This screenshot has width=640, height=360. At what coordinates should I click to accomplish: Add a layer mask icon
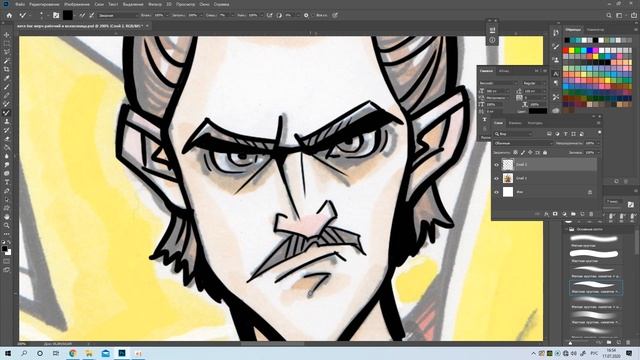(x=555, y=214)
